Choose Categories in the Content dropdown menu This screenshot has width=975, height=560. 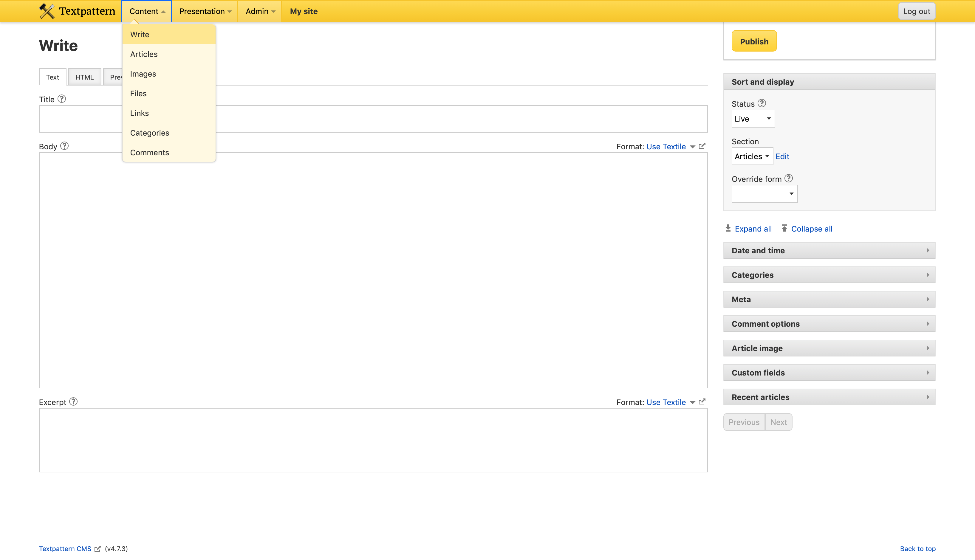(150, 133)
